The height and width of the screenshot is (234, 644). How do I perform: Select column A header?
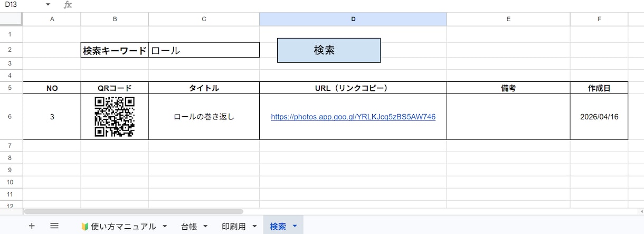pos(52,19)
